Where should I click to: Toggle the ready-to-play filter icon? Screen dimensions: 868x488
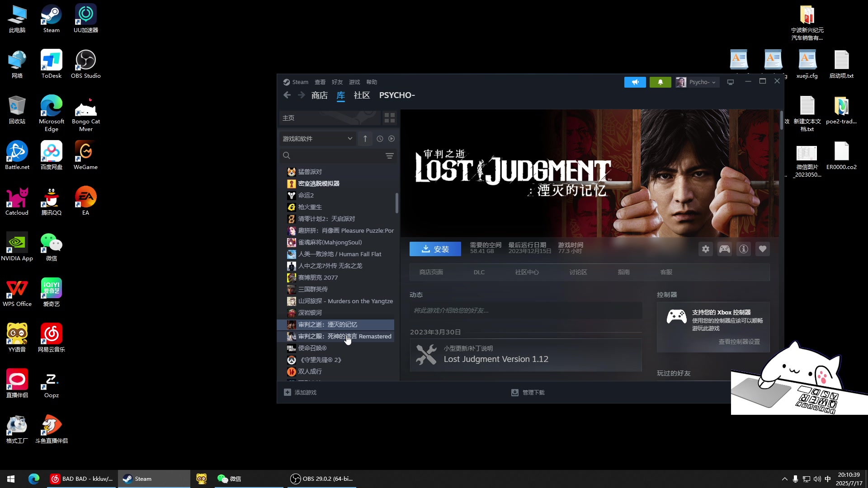pyautogui.click(x=392, y=139)
